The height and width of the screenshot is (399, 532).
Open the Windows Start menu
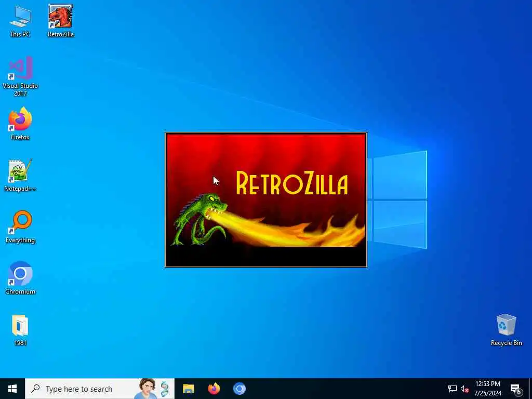click(12, 389)
